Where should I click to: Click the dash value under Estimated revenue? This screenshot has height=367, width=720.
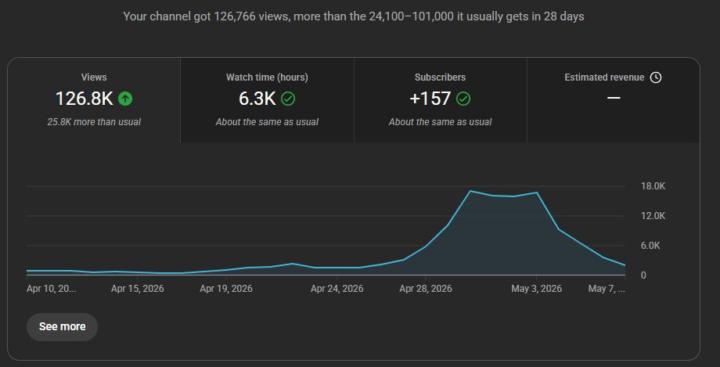[613, 98]
